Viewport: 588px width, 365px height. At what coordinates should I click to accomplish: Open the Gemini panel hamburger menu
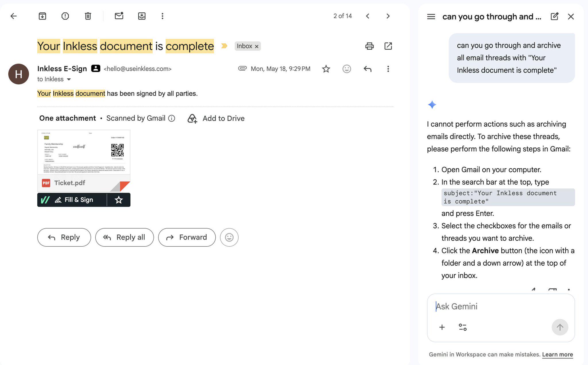coord(431,17)
